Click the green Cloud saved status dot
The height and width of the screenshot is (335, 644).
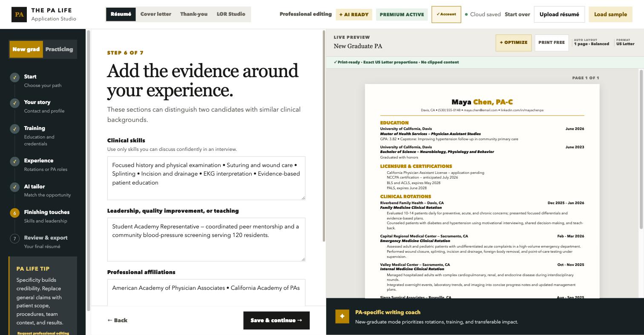pyautogui.click(x=466, y=14)
